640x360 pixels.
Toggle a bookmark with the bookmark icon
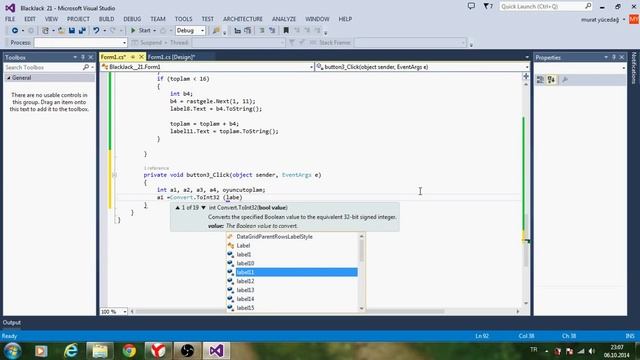(x=286, y=31)
